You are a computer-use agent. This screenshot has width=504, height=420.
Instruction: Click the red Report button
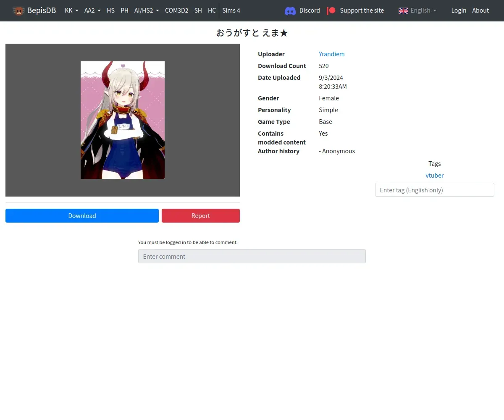(201, 216)
